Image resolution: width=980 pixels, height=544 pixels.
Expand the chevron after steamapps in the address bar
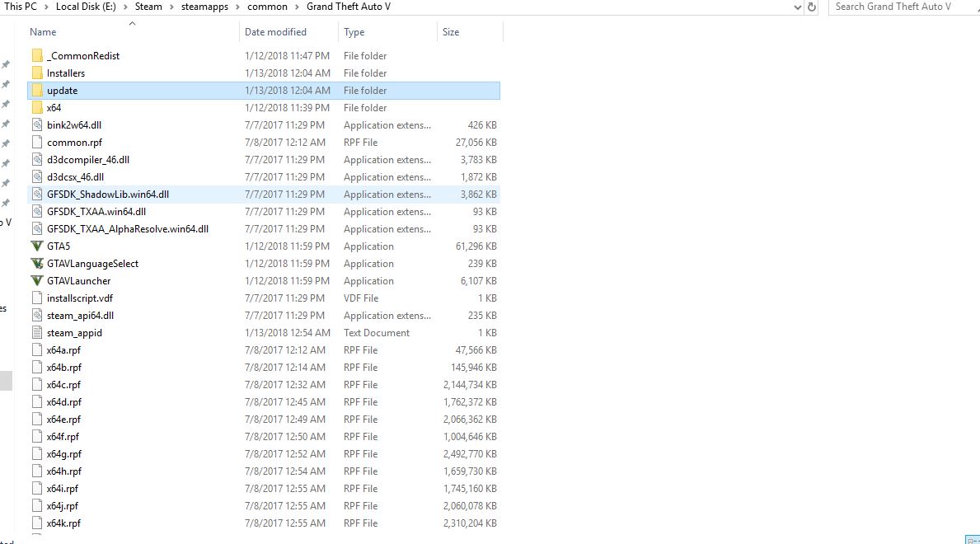click(237, 7)
